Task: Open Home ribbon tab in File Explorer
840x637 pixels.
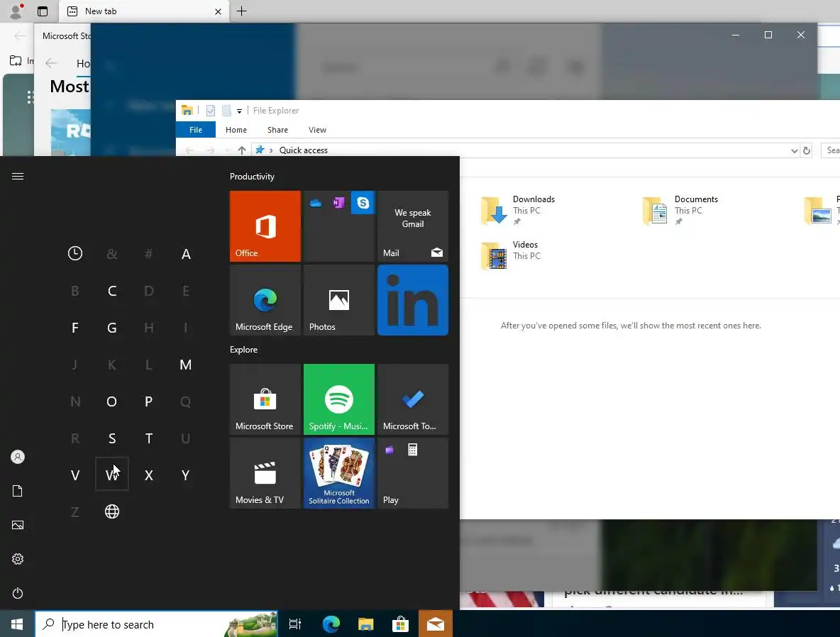Action: 236,130
